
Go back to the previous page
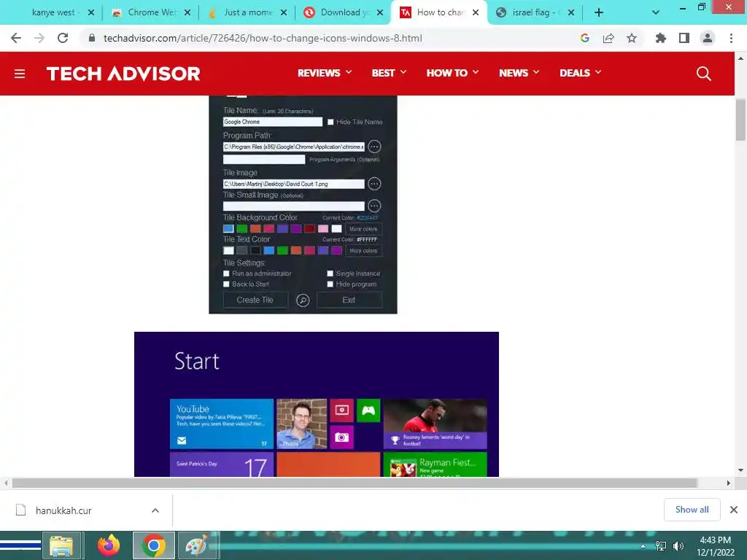(x=16, y=38)
